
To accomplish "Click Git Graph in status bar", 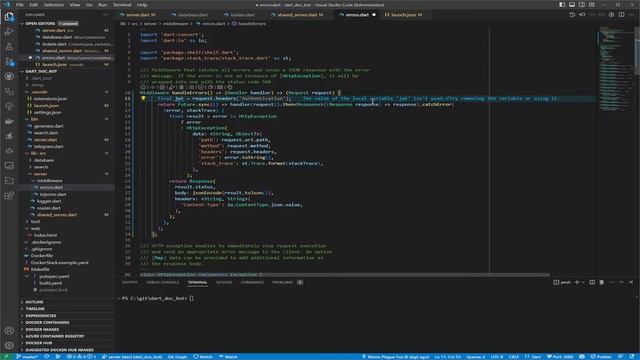I will click(177, 357).
